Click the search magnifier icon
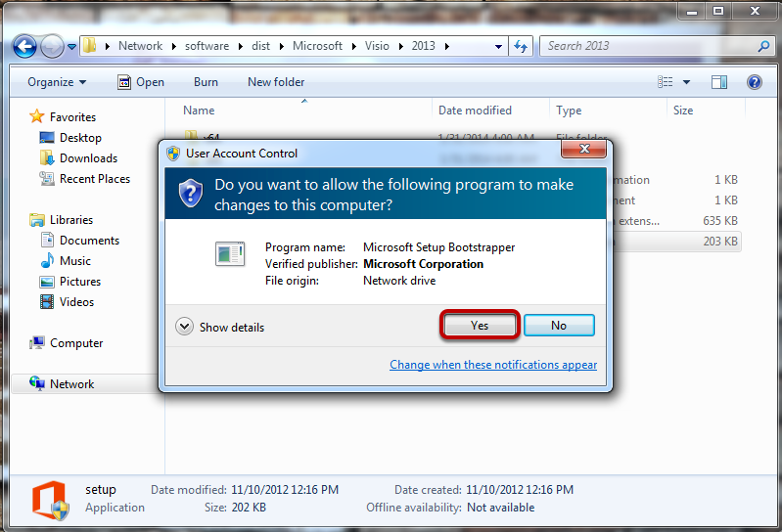The image size is (782, 532). click(763, 46)
